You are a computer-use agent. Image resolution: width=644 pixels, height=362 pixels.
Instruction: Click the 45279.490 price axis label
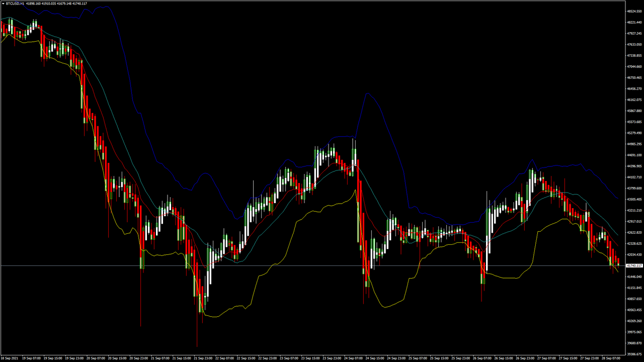(634, 133)
